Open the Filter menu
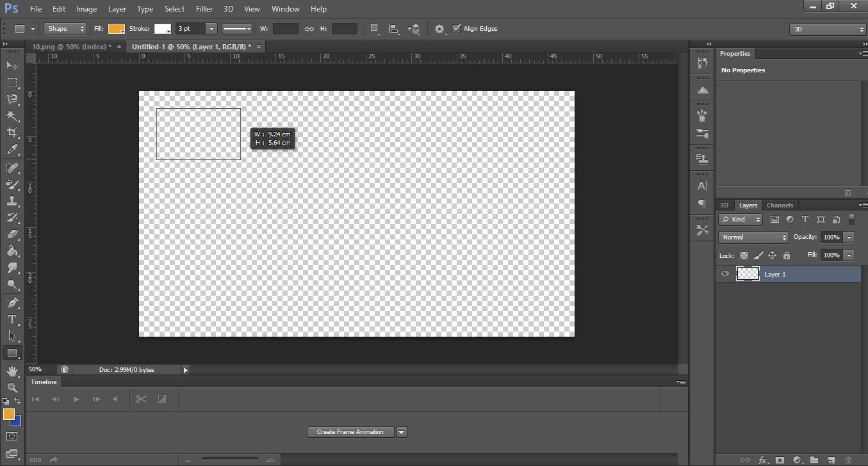Viewport: 868px width, 466px height. tap(204, 9)
